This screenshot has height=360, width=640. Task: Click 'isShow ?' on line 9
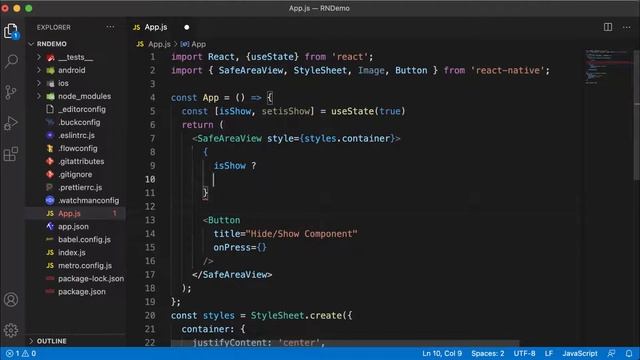[235, 166]
